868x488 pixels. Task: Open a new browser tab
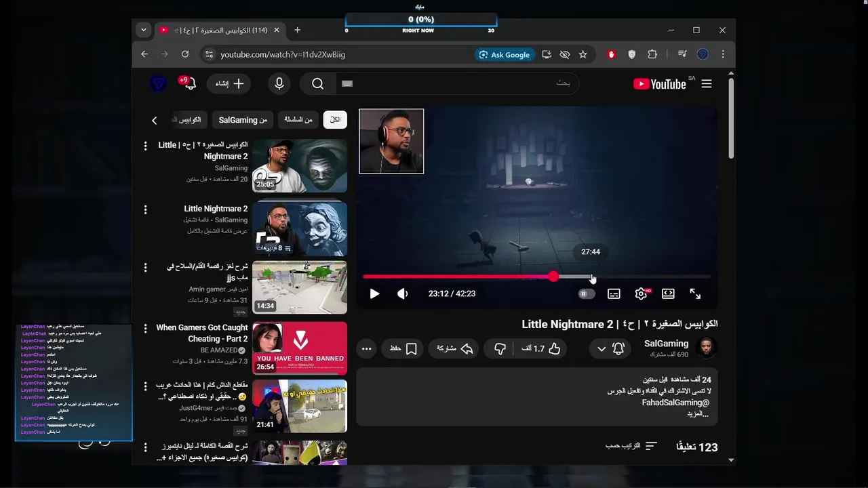297,30
